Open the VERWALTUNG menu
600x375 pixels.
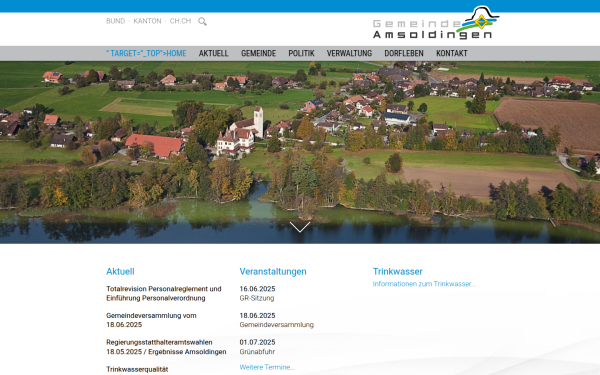click(349, 53)
